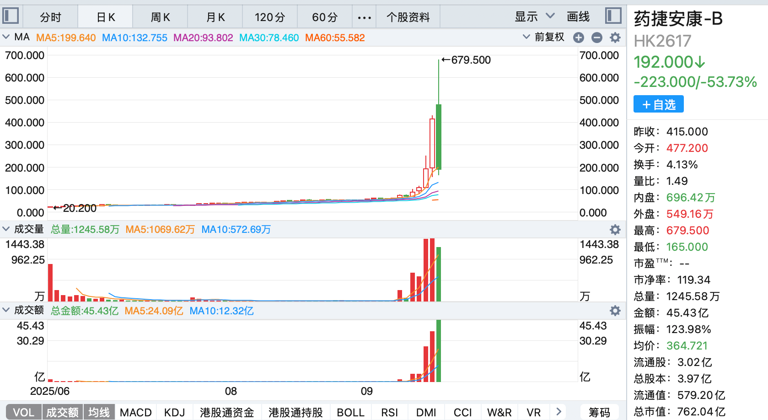Zoom out chart with minus icon
This screenshot has width=768, height=420.
(x=597, y=38)
